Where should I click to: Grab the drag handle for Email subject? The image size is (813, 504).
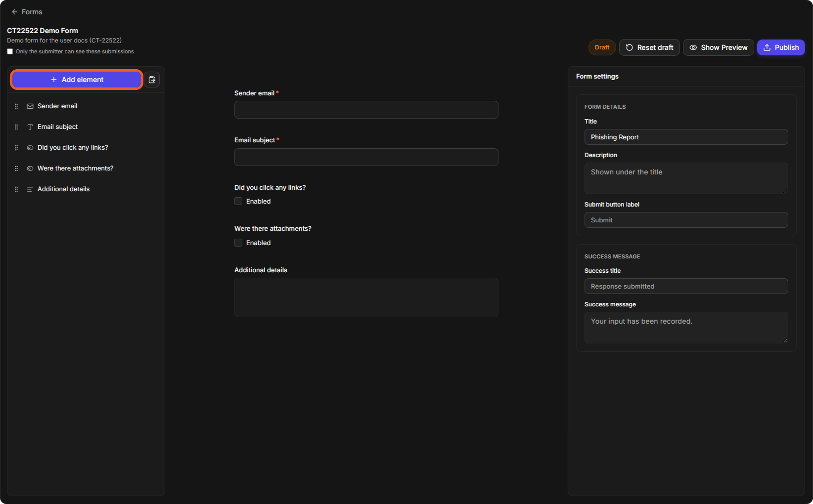(x=16, y=127)
